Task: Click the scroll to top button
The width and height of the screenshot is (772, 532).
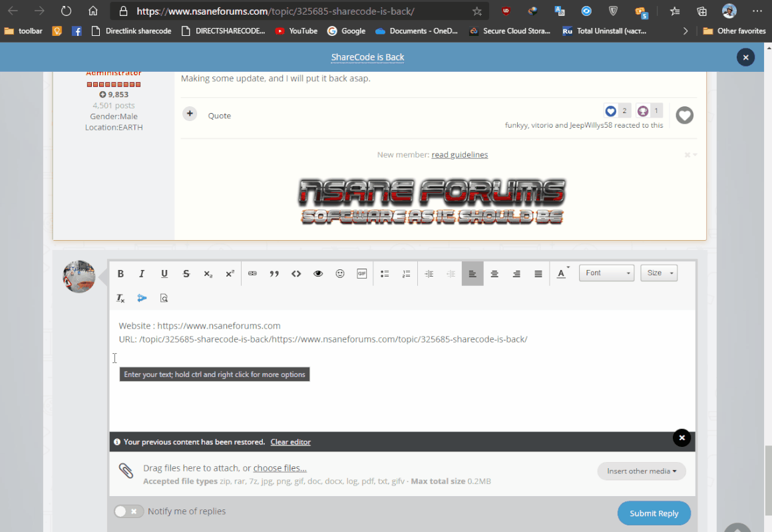Action: pyautogui.click(x=737, y=528)
